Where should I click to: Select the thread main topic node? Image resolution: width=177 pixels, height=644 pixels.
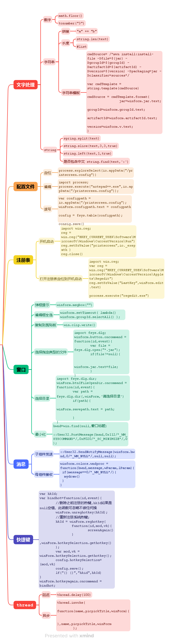pos(25,605)
